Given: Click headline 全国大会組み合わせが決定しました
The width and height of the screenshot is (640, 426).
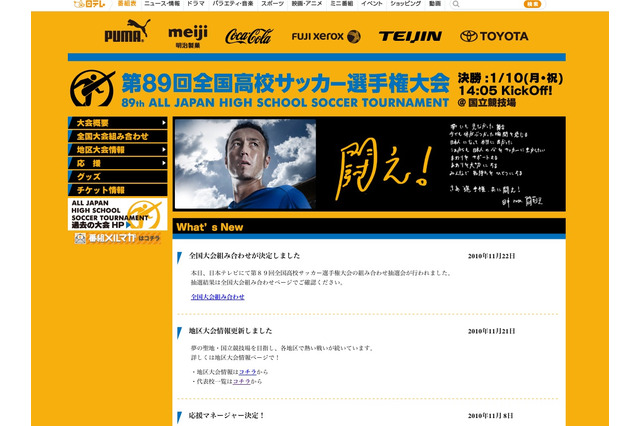Looking at the screenshot, I should click(244, 256).
